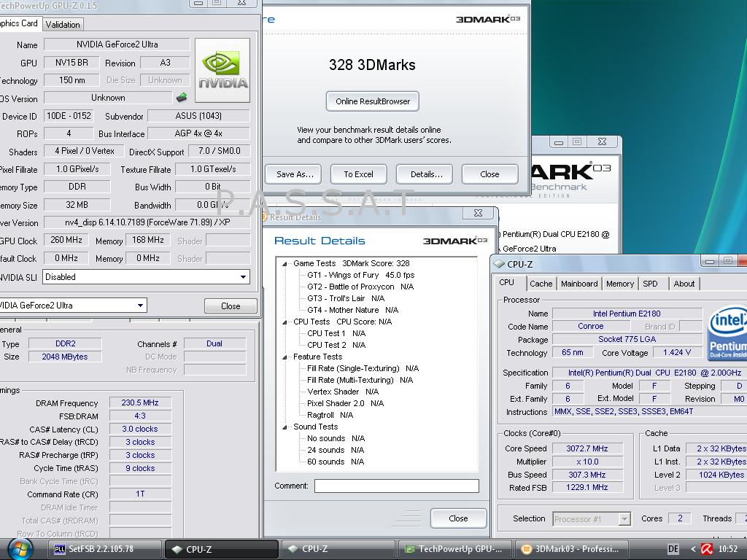Screen dimensions: 747x560
Task: Open the NVIDIA SLI dropdown
Action: click(243, 277)
